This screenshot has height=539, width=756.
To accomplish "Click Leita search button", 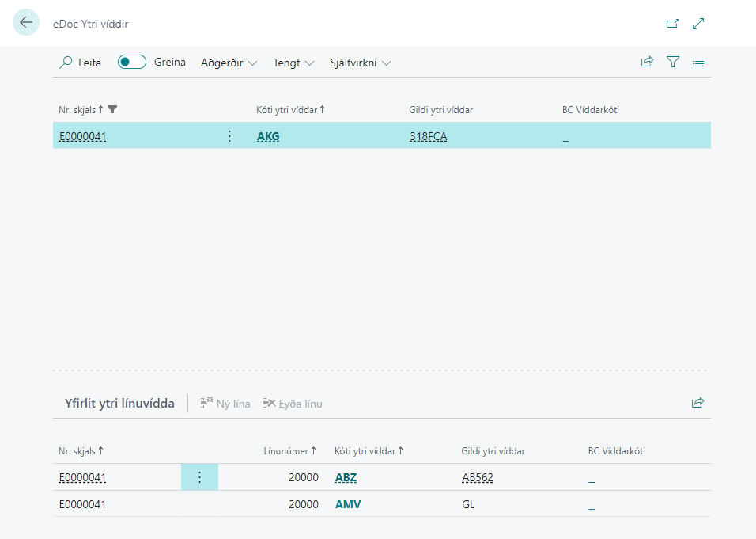I will coord(81,63).
